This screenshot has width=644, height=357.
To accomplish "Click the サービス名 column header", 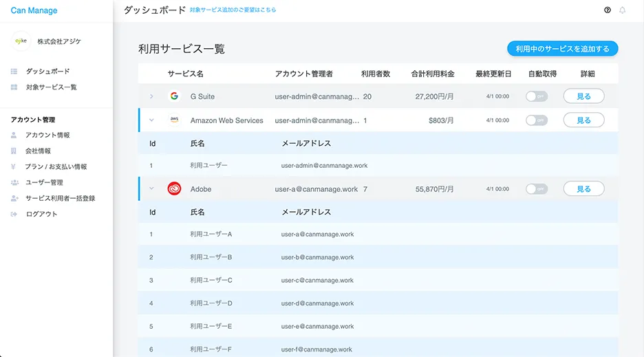I will pyautogui.click(x=185, y=74).
